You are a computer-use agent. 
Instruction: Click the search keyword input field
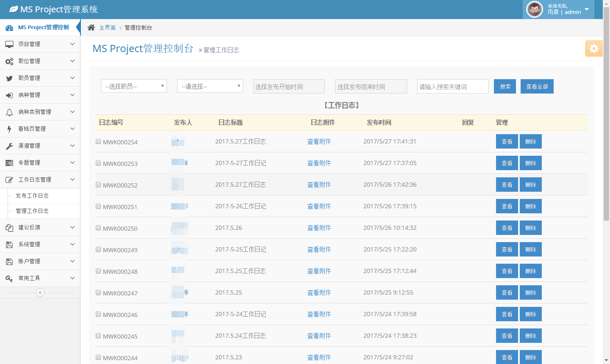[x=453, y=87]
